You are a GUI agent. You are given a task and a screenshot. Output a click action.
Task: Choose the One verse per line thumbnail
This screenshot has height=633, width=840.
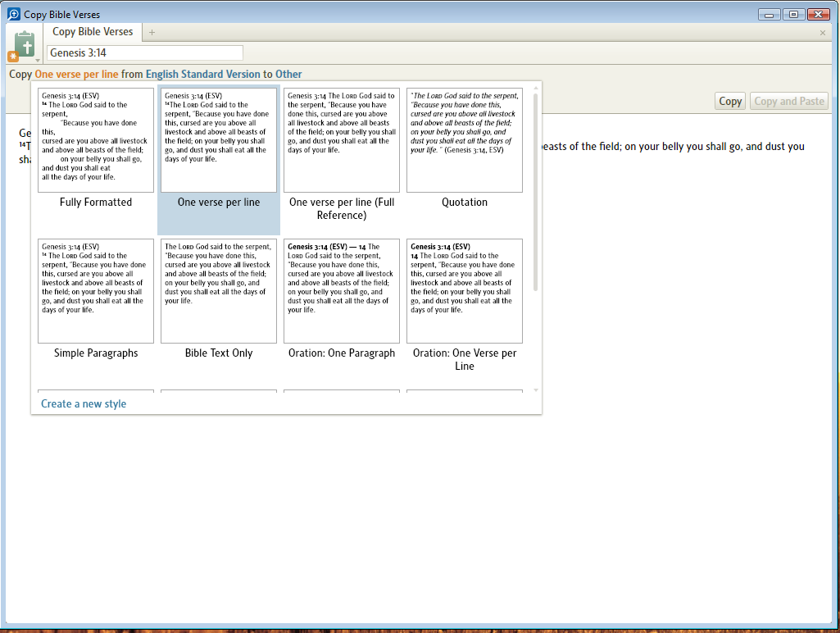click(x=219, y=140)
